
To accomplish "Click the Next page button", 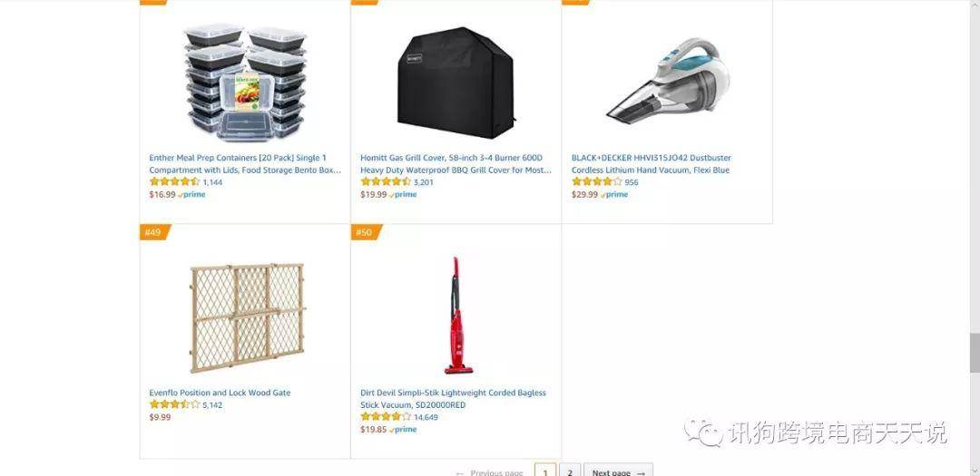I will [x=618, y=471].
